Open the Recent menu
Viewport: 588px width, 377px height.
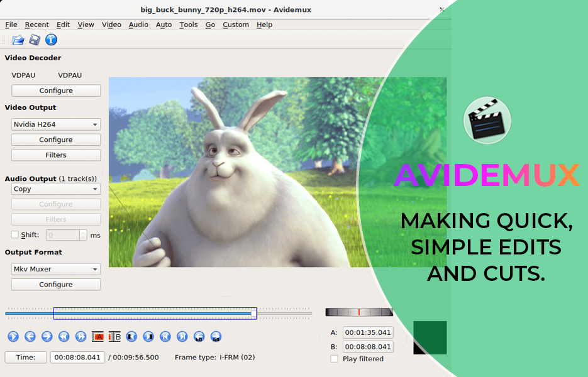click(36, 25)
